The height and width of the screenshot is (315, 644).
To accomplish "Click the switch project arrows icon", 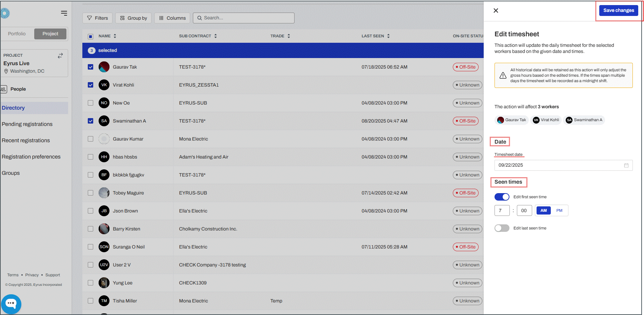I will click(x=60, y=56).
